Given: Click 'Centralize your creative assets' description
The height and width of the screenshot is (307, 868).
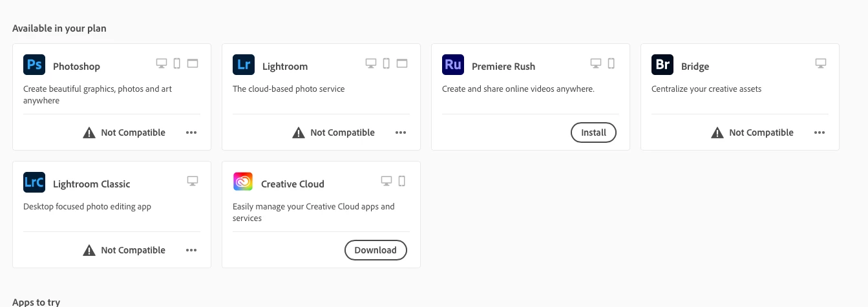Looking at the screenshot, I should pos(706,89).
